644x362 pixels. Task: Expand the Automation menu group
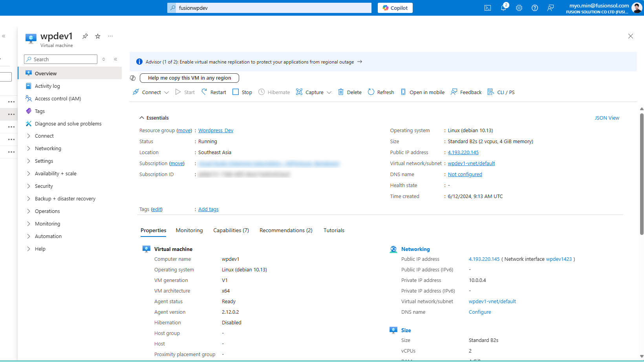29,236
